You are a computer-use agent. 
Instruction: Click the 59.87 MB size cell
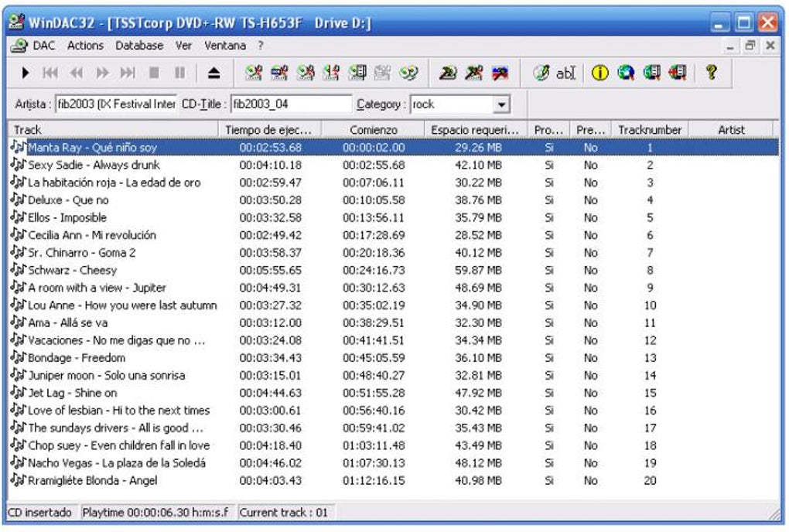tap(478, 270)
